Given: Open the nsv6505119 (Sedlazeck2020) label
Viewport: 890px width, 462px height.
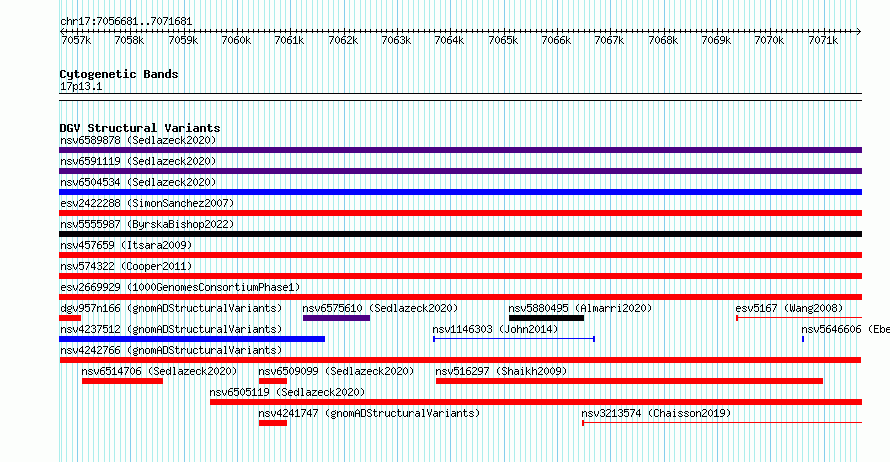Looking at the screenshot, I should click(287, 392).
